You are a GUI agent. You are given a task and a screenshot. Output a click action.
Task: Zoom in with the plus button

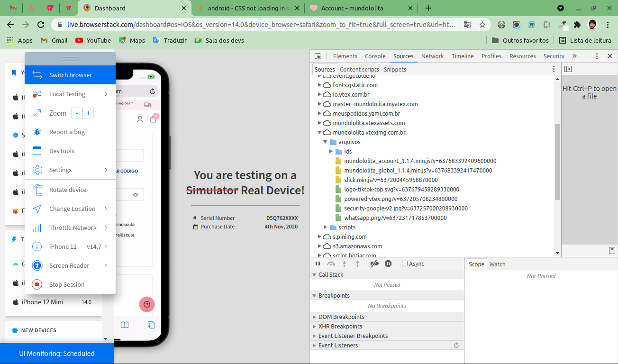(88, 113)
